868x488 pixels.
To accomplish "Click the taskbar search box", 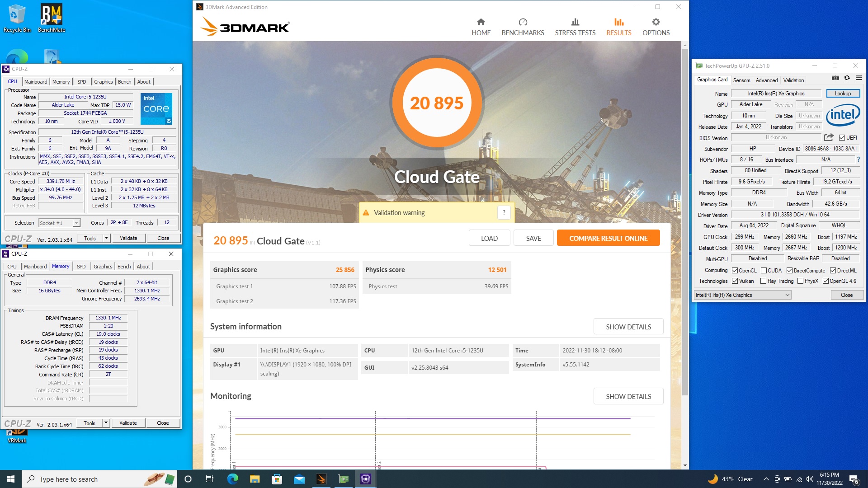I will coord(99,479).
